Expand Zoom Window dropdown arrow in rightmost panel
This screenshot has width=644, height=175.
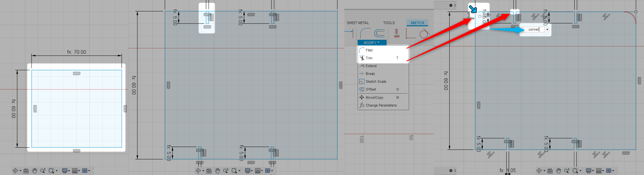coord(580,171)
